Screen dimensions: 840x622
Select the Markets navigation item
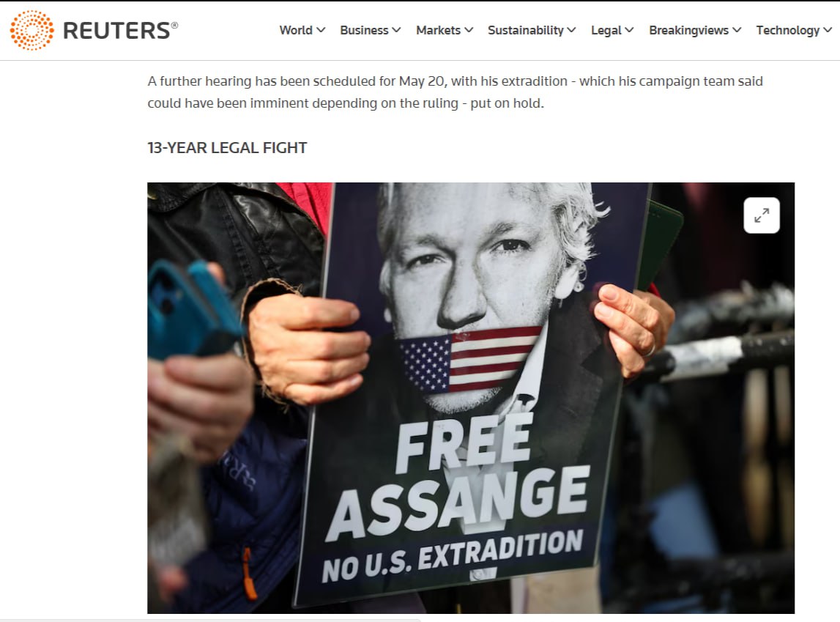click(x=438, y=30)
